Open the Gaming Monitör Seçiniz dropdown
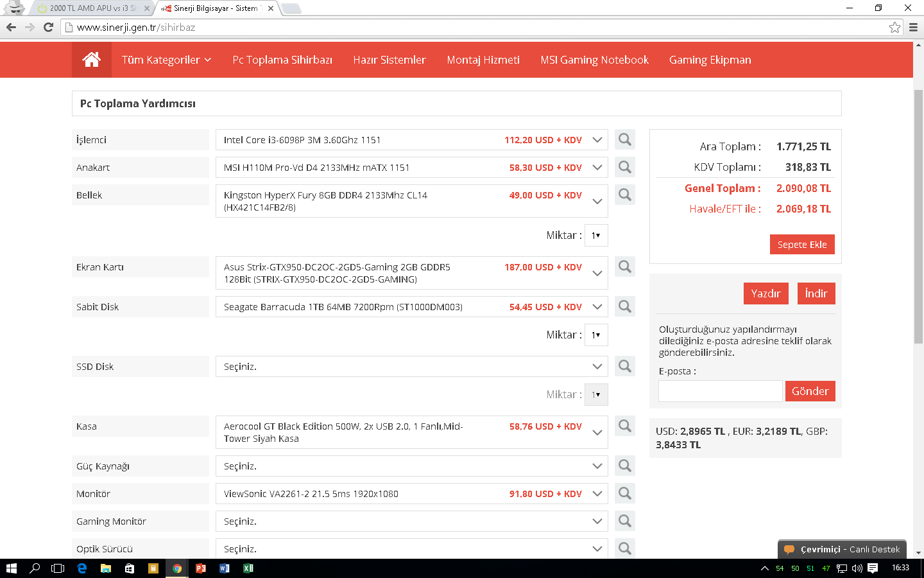This screenshot has height=578, width=924. (x=411, y=521)
